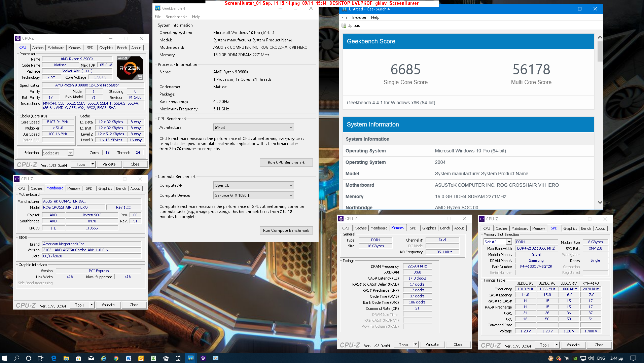
Task: Open Outlook from the taskbar
Action: point(141,358)
